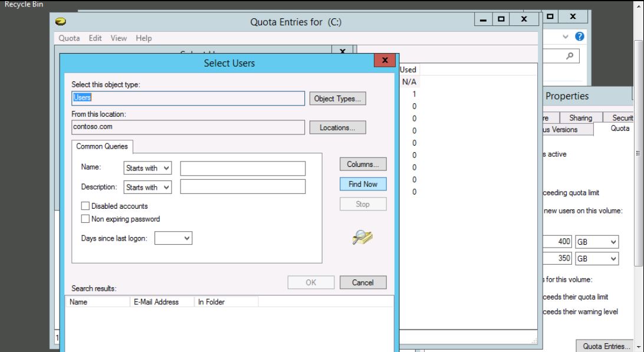Close the Select Users dialog
The height and width of the screenshot is (352, 644).
[x=385, y=61]
